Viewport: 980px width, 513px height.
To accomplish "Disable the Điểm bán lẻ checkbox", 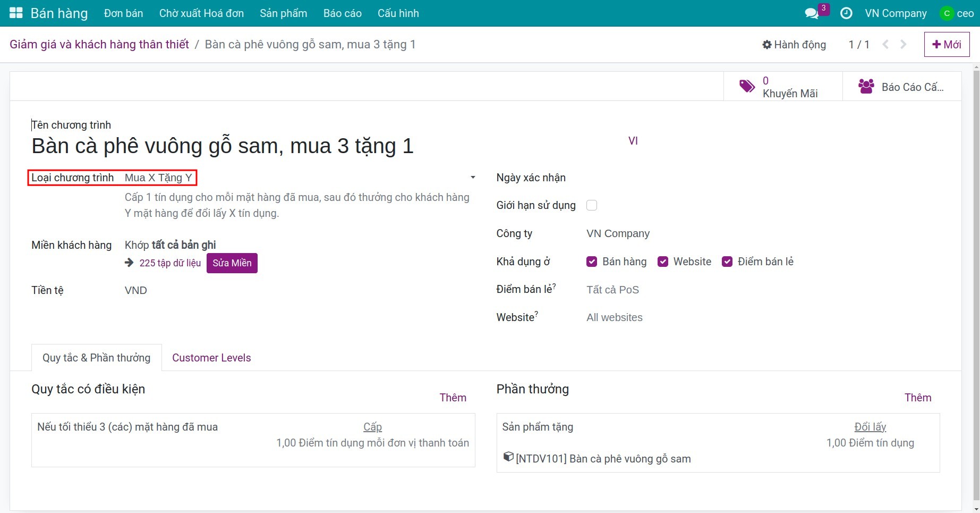I will click(727, 261).
